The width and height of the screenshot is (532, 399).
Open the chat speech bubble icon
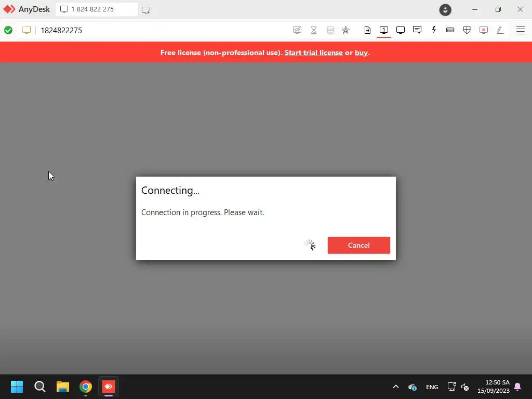click(417, 30)
